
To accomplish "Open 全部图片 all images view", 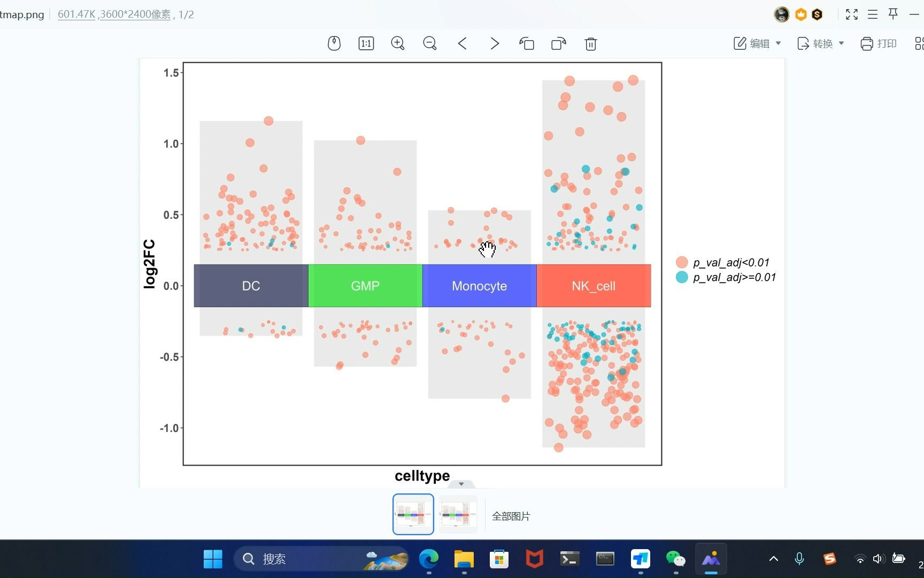I will click(511, 516).
